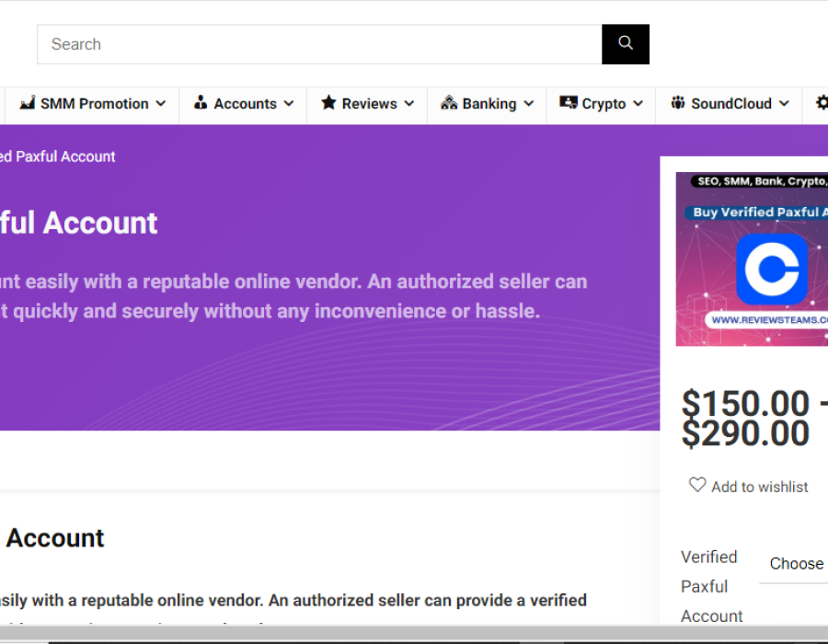Click the magnifier search button
This screenshot has width=828, height=644.
click(x=626, y=44)
